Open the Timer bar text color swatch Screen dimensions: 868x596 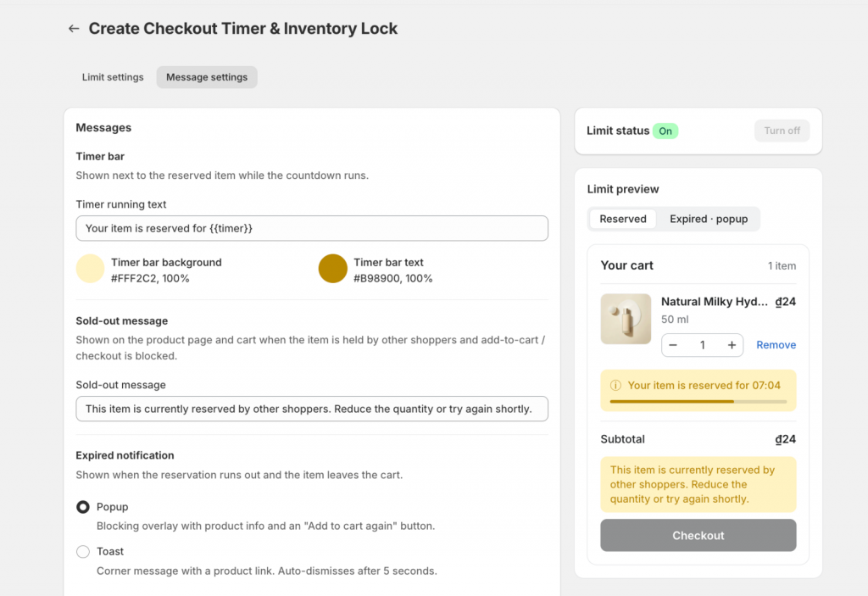tap(332, 269)
